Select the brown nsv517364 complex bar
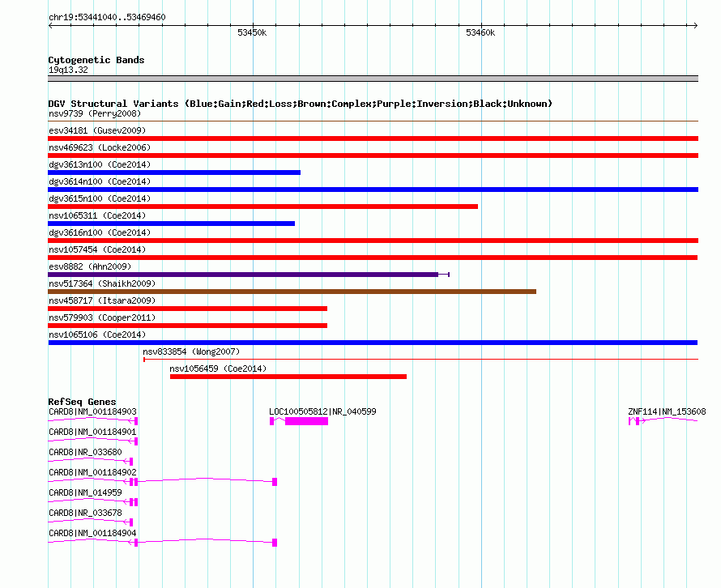 click(292, 292)
